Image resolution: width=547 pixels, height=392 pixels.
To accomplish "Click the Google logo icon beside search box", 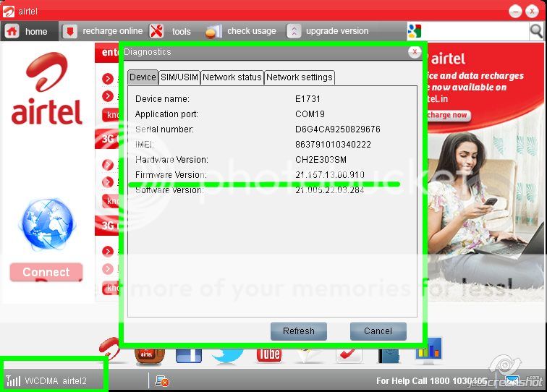I will (415, 31).
